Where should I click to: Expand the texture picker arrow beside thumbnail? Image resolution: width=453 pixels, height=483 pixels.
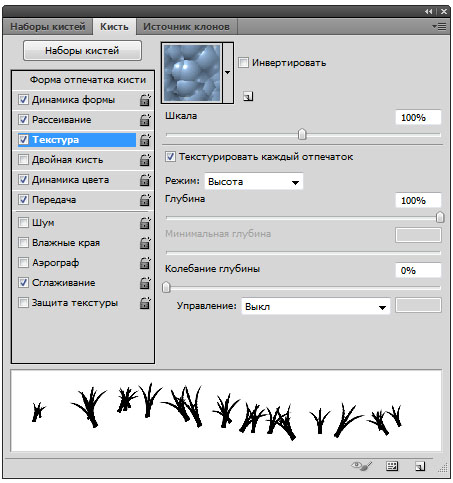pos(228,72)
